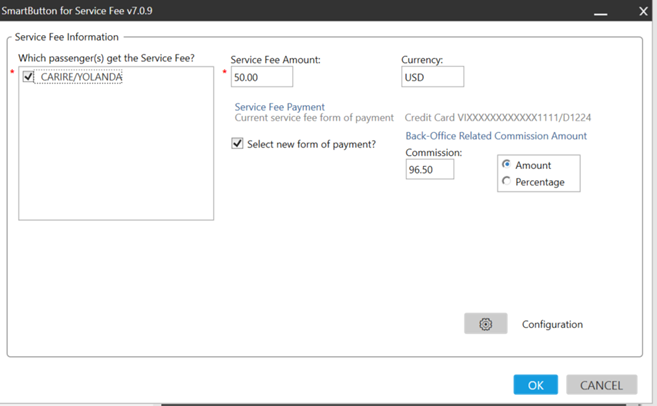Close the Service Fee dialog with X
657x406 pixels.
coord(643,11)
